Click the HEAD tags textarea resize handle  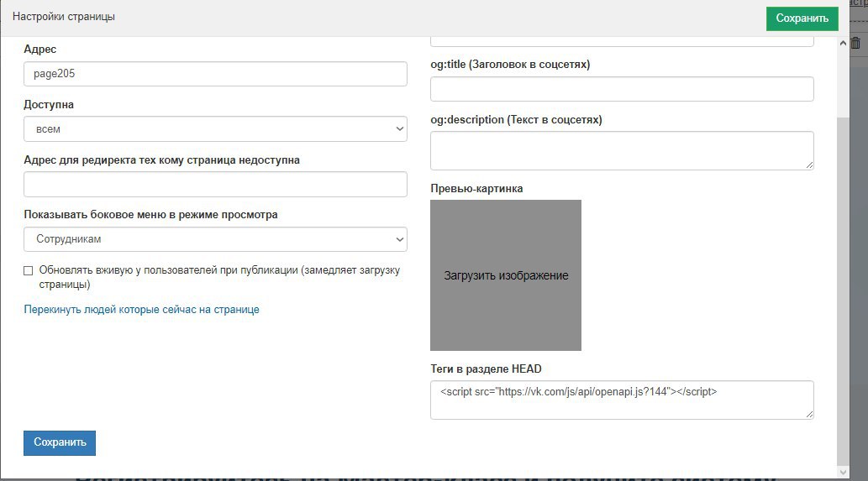pyautogui.click(x=810, y=414)
